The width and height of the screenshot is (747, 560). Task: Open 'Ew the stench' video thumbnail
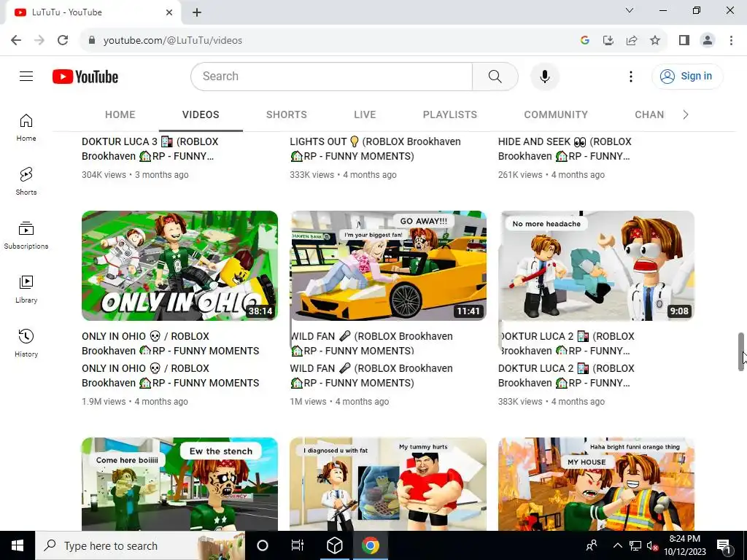pos(179,484)
